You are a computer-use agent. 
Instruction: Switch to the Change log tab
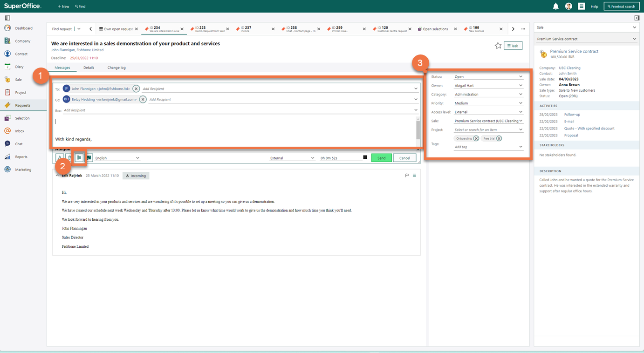coord(116,68)
